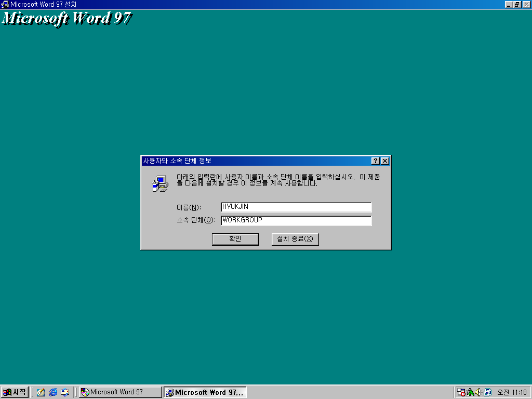Click the 설치 종료(X) button
Screen dimensions: 532x399
(295, 239)
